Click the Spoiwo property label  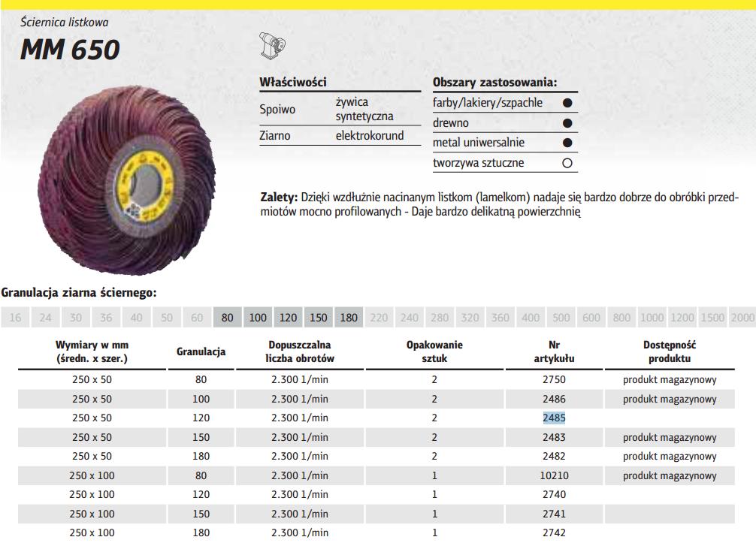coord(277,110)
